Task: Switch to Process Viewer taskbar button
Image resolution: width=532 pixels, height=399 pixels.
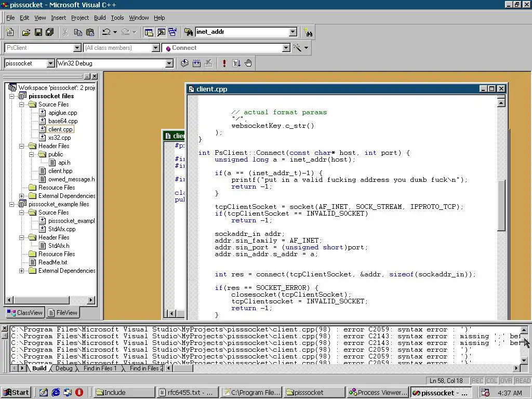Action: click(x=378, y=393)
